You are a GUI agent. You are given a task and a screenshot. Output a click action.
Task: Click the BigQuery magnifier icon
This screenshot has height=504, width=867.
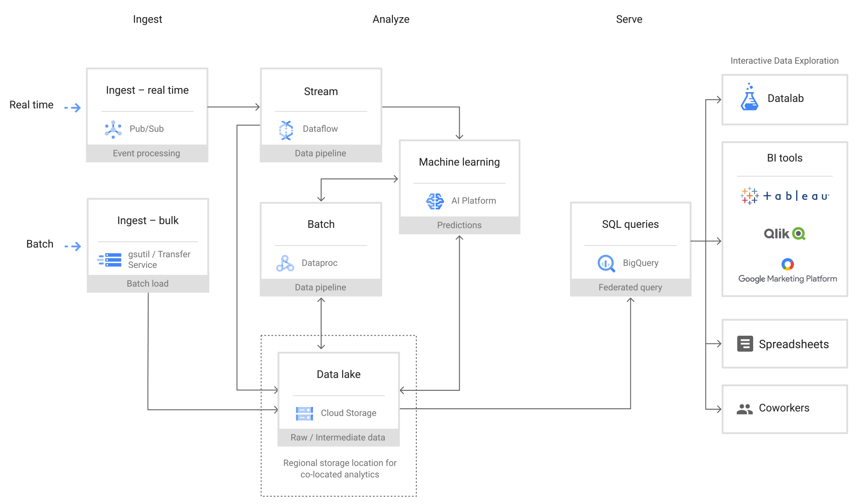(606, 264)
